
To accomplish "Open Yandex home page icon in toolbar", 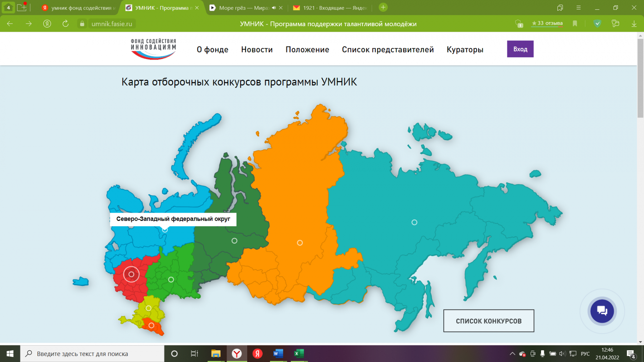I will coord(47,24).
